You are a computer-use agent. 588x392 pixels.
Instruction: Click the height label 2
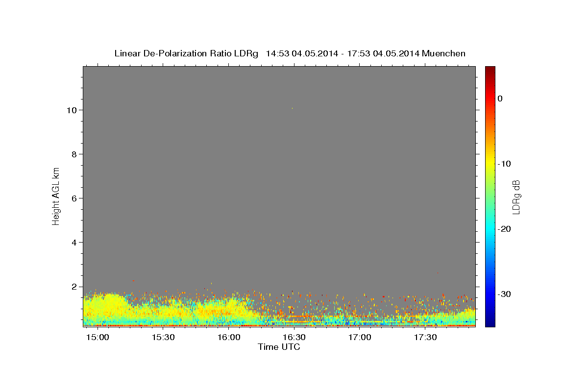[x=75, y=287]
